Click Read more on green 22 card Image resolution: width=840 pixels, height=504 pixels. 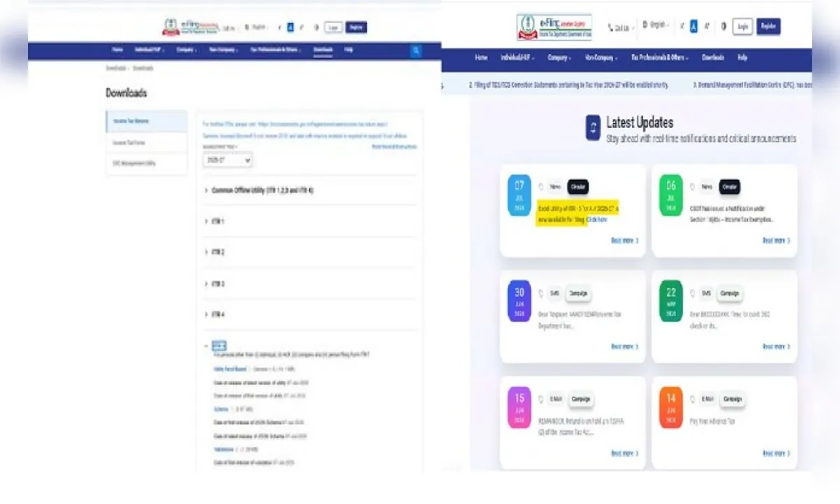pos(776,346)
